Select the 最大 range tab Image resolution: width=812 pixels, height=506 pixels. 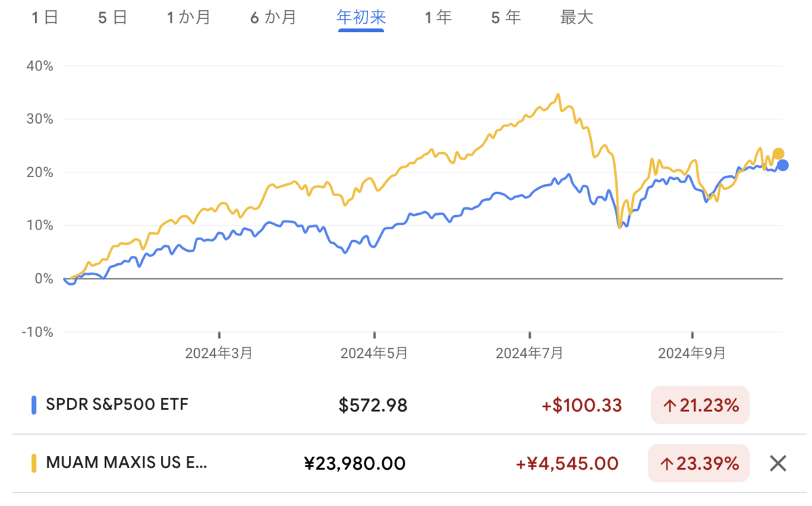point(577,18)
